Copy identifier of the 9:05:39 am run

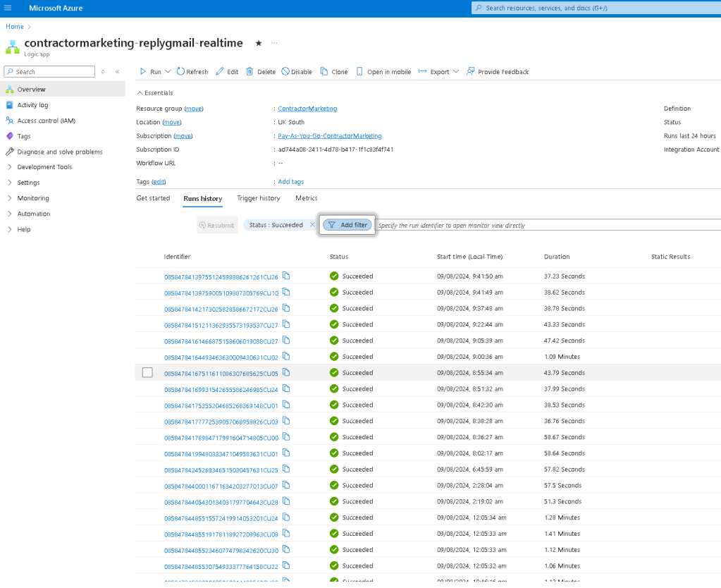286,341
